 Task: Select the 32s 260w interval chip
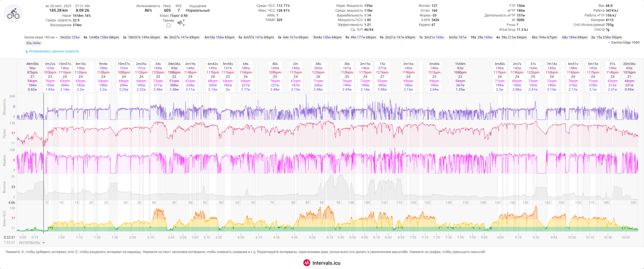click(x=33, y=43)
